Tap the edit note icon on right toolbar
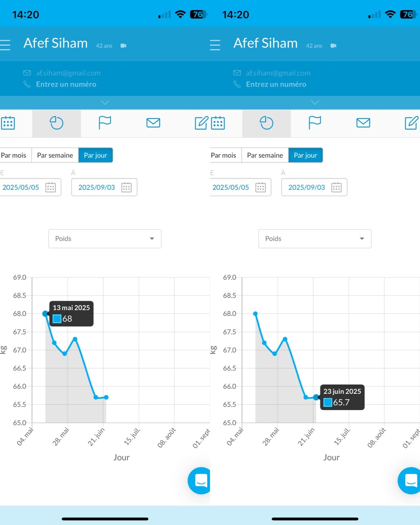Image resolution: width=420 pixels, height=525 pixels. click(x=412, y=123)
